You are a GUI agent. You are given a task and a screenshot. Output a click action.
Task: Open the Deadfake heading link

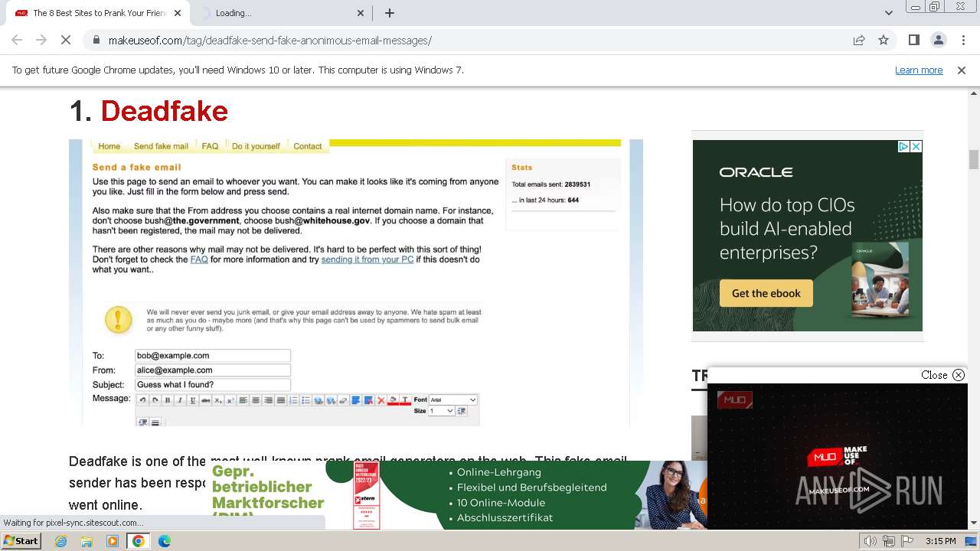click(164, 112)
